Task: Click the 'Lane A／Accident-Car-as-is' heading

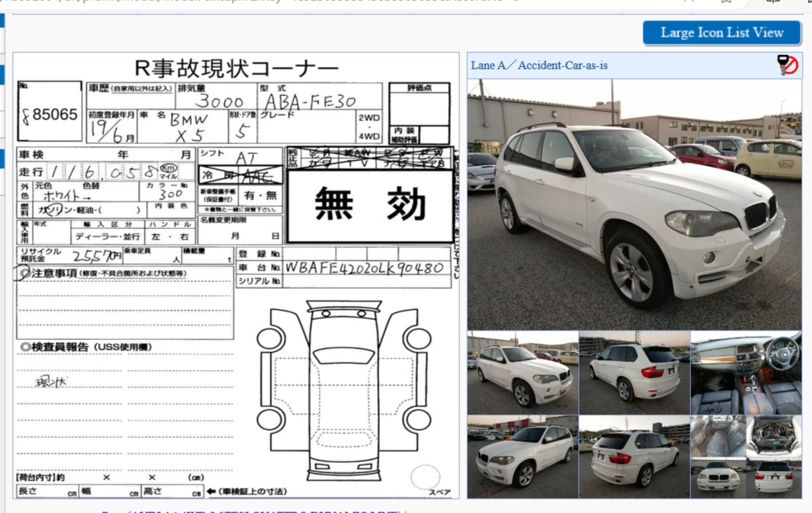Action: pyautogui.click(x=539, y=65)
